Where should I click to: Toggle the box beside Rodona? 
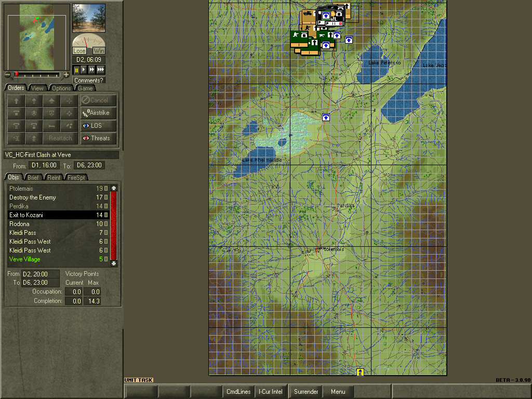click(106, 223)
